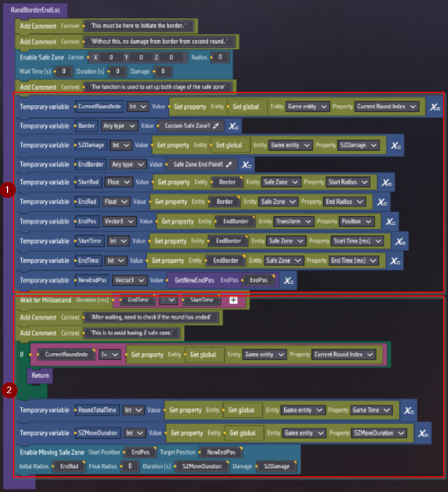The width and height of the screenshot is (448, 492).
Task: Click the X= icon on the NewEndPos row
Action: tap(289, 280)
